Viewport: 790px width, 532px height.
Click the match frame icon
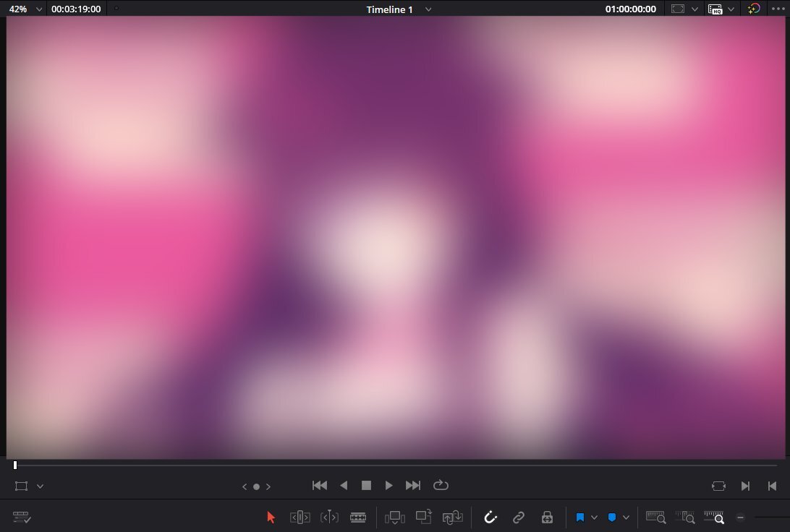[x=718, y=486]
